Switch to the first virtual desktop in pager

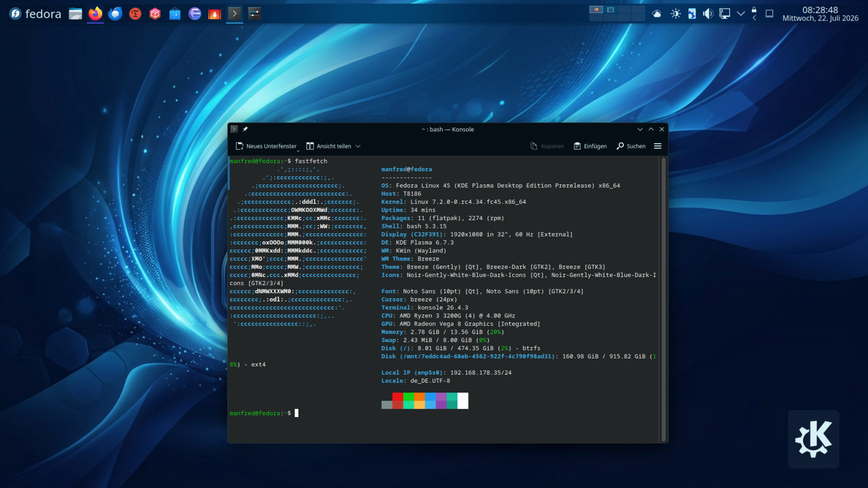tap(596, 10)
